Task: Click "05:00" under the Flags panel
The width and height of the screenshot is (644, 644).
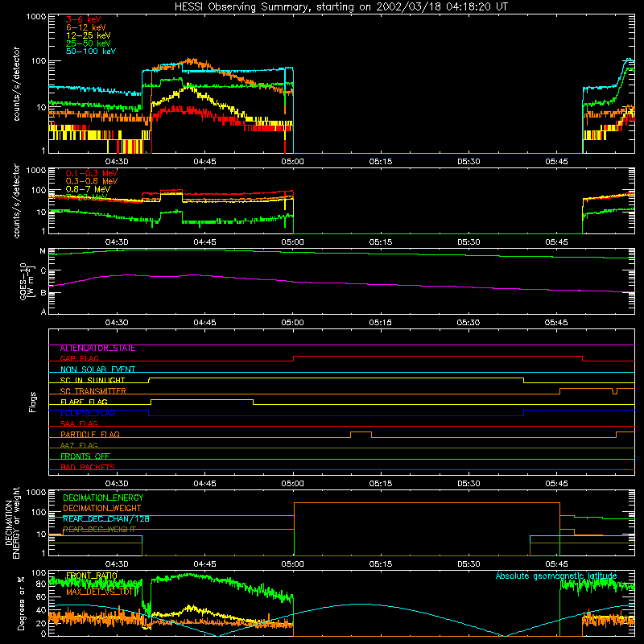Action: (x=292, y=484)
